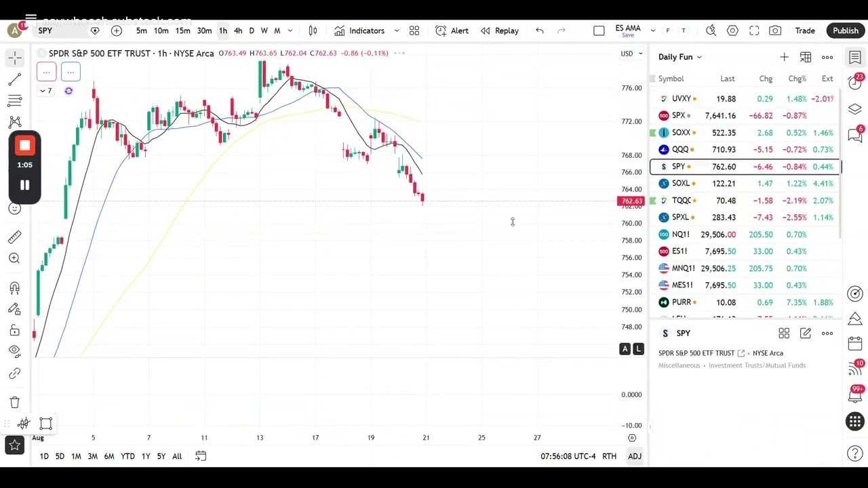Select the ruler measure tool

tap(15, 237)
